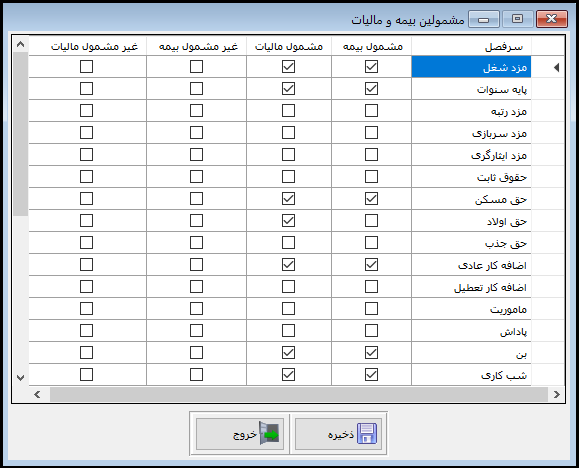This screenshot has height=468, width=579.
Task: Tick غیر مشمول مالیات for ماموریت
Action: [x=86, y=308]
